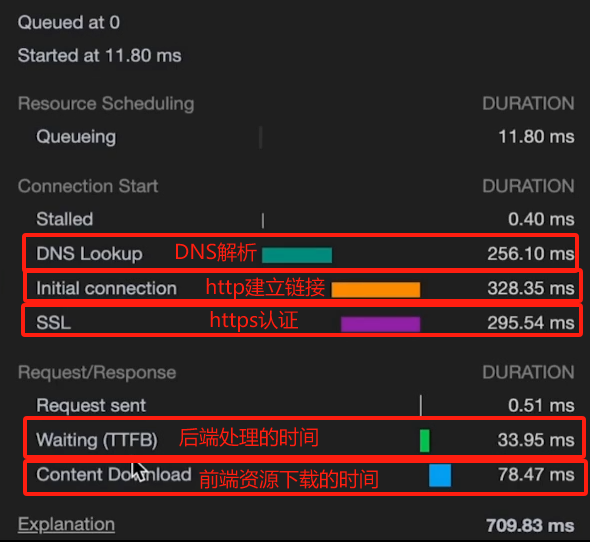
Task: Click the Initial connection label
Action: [106, 288]
